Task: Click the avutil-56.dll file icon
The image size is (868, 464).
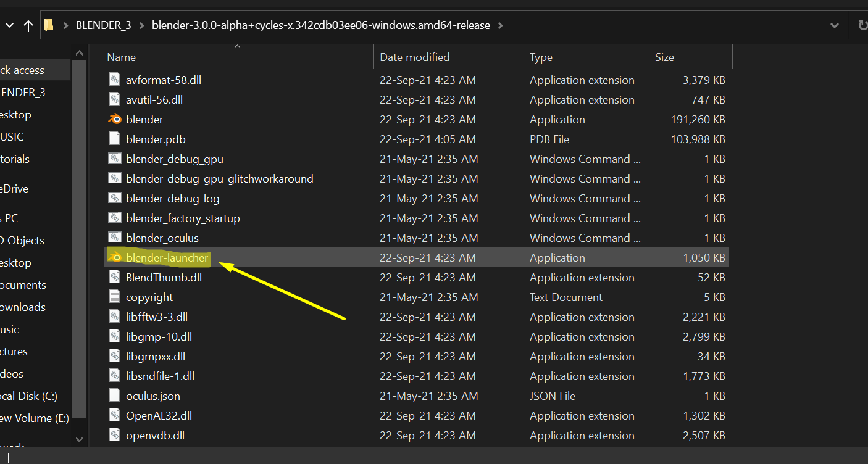Action: (114, 99)
